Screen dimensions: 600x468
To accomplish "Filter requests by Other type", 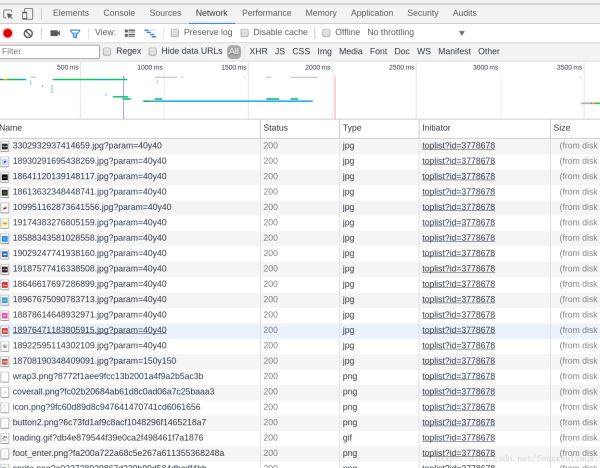I will tap(489, 51).
